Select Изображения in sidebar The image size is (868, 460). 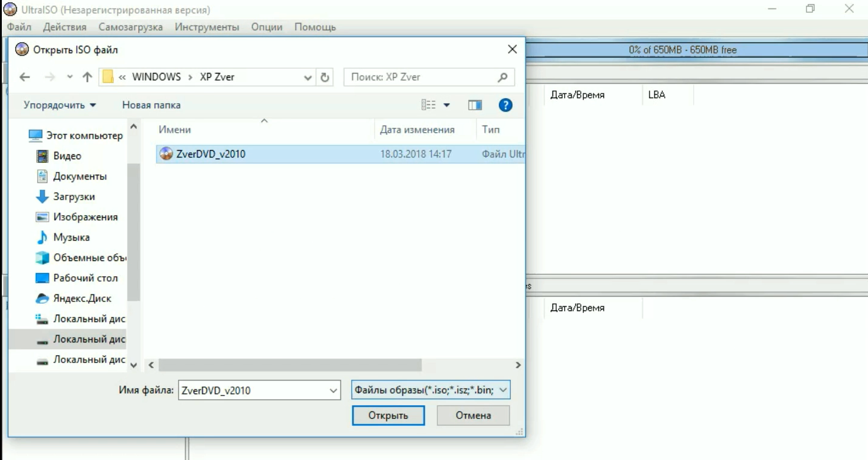[x=77, y=217]
